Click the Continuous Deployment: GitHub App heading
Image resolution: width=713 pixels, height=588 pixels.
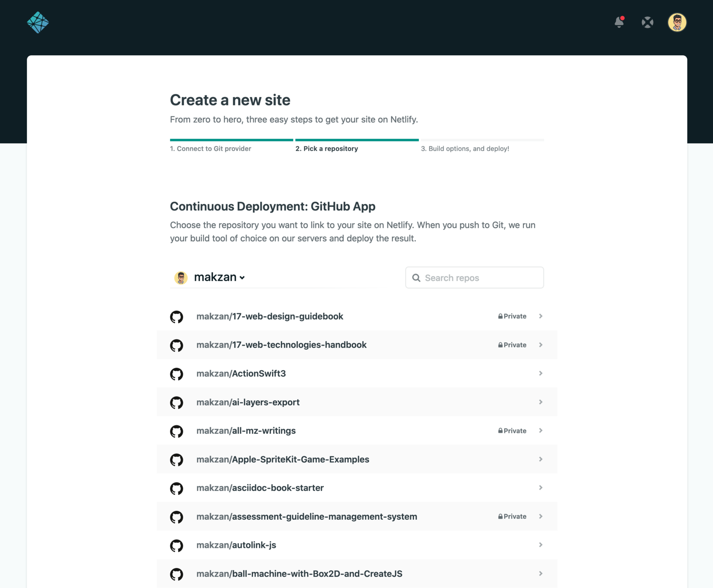click(272, 206)
